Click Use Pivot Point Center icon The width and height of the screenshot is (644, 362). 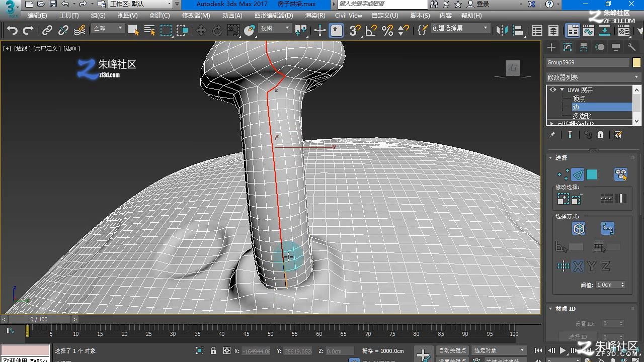[301, 31]
